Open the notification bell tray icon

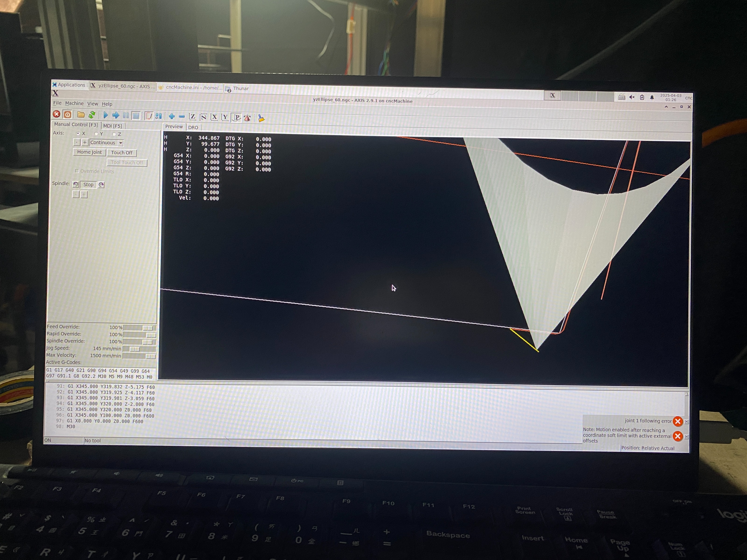pos(652,98)
